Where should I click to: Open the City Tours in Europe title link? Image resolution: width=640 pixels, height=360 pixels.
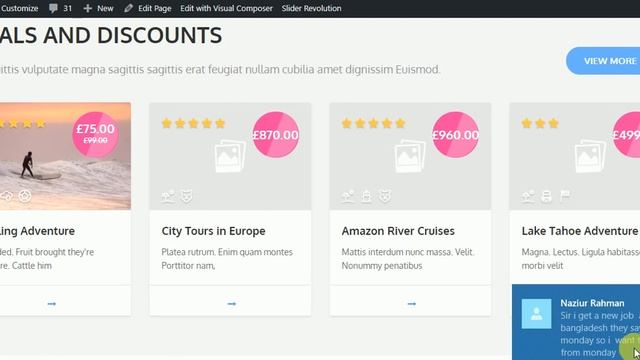[213, 231]
